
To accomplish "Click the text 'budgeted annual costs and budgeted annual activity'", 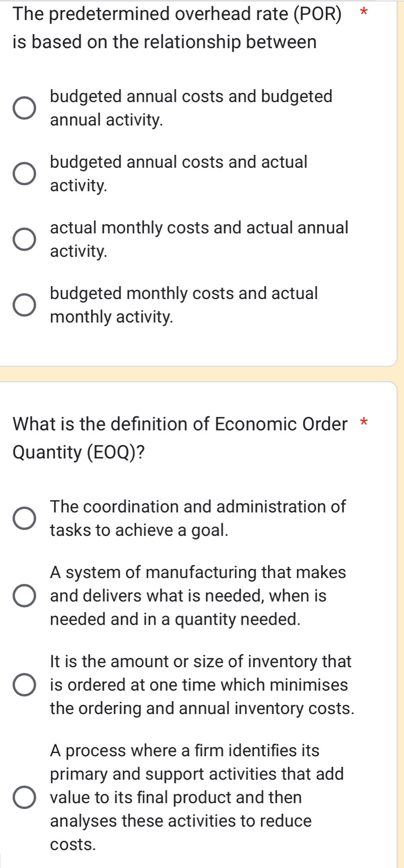I will (191, 108).
